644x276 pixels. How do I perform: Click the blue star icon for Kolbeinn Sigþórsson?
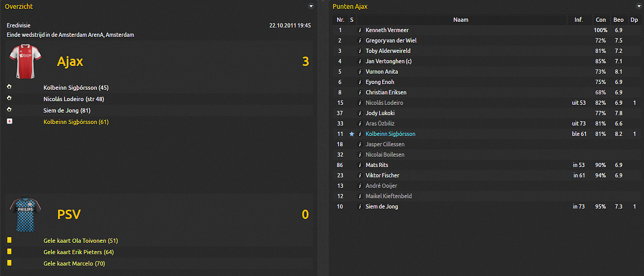click(x=352, y=134)
